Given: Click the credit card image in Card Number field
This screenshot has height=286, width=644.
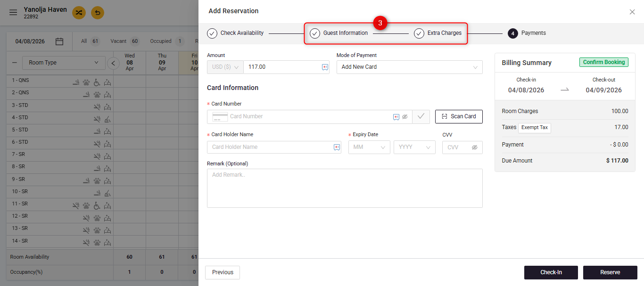Looking at the screenshot, I should tap(220, 117).
